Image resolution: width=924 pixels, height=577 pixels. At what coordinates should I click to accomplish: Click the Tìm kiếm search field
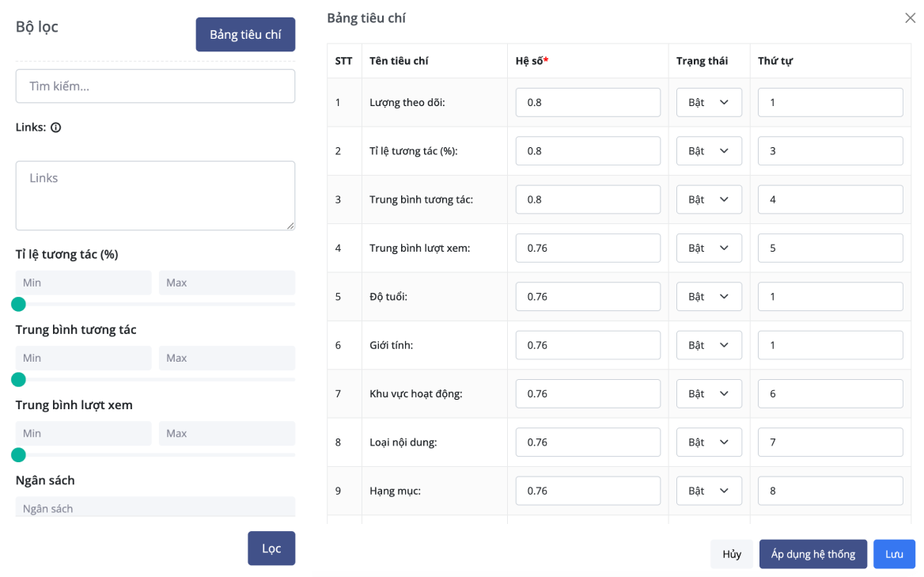155,85
